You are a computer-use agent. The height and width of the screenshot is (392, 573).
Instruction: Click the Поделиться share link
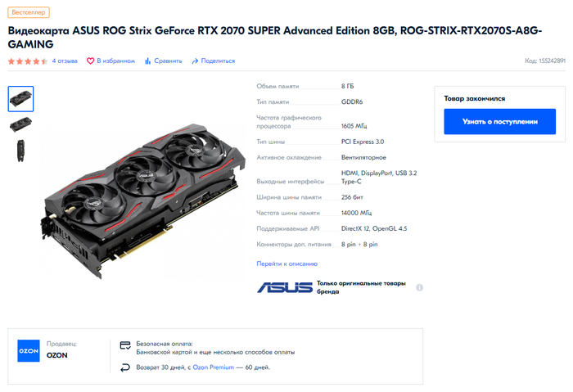tap(218, 61)
